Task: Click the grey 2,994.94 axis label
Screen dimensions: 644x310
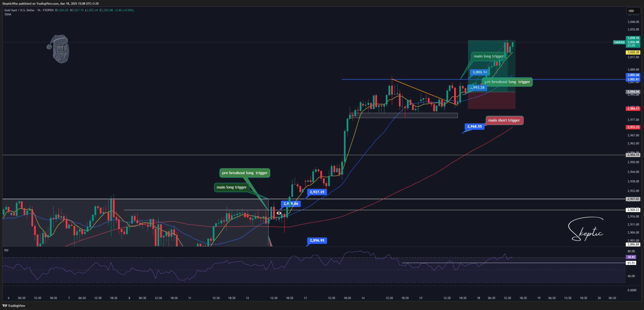Action: click(x=633, y=92)
